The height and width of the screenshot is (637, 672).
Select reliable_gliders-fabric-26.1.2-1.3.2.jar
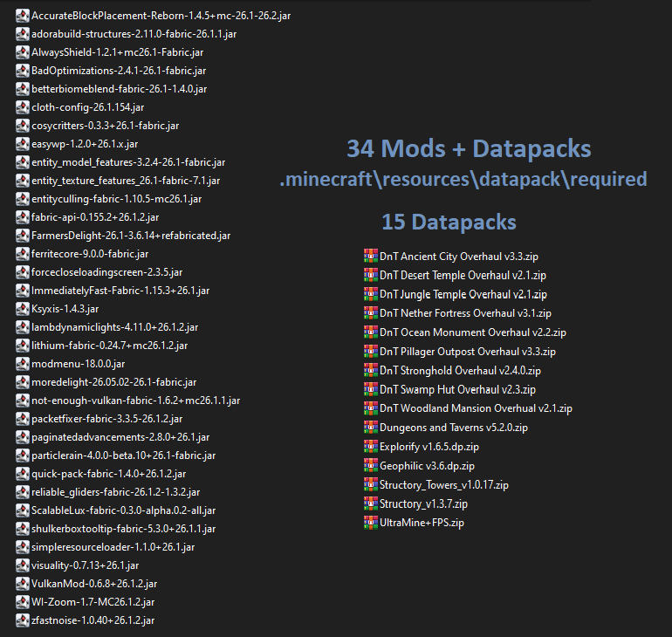click(x=116, y=493)
